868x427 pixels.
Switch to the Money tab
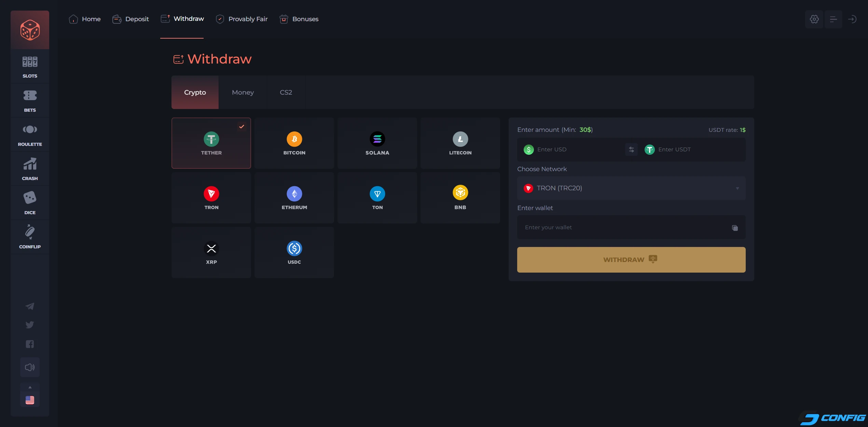pyautogui.click(x=243, y=92)
